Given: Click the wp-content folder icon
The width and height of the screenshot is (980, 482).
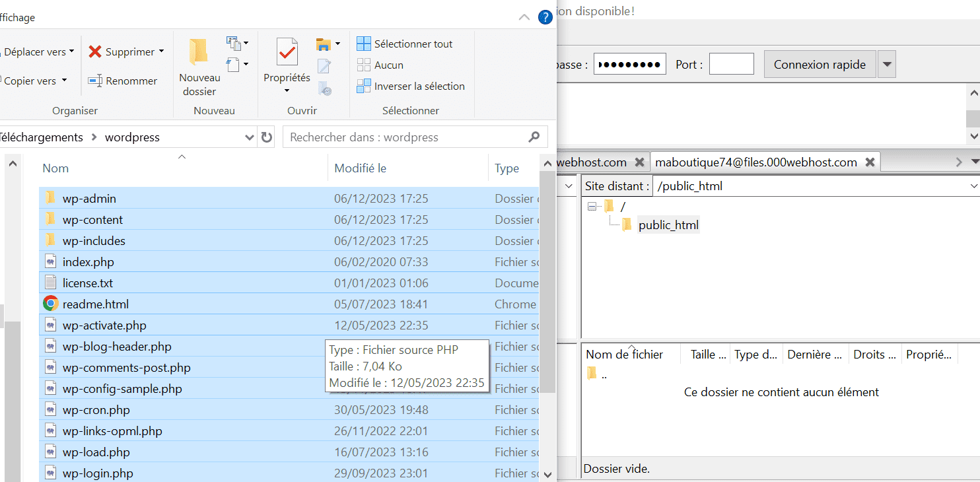Looking at the screenshot, I should (51, 219).
